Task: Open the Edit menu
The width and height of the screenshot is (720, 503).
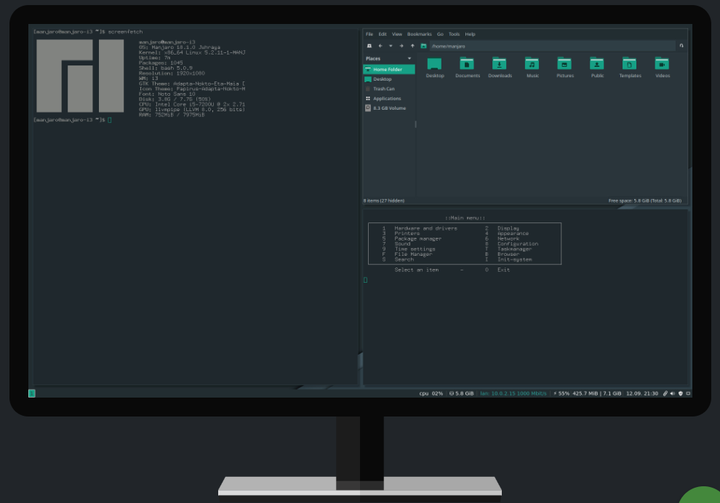Action: tap(382, 34)
